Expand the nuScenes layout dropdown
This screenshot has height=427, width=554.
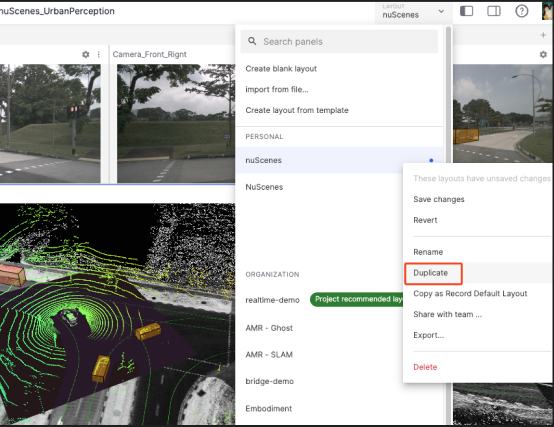pos(413,12)
